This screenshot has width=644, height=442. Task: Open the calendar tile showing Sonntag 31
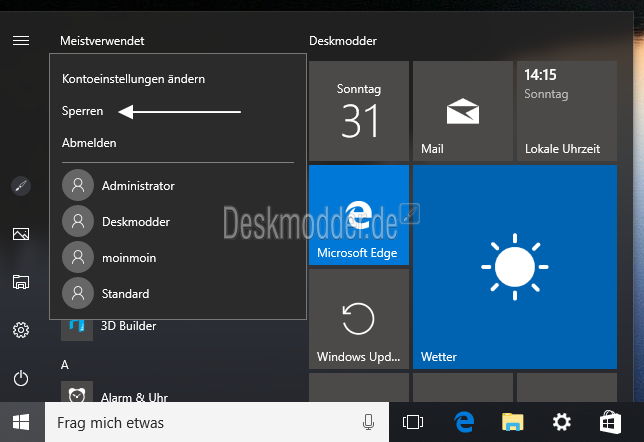[359, 111]
